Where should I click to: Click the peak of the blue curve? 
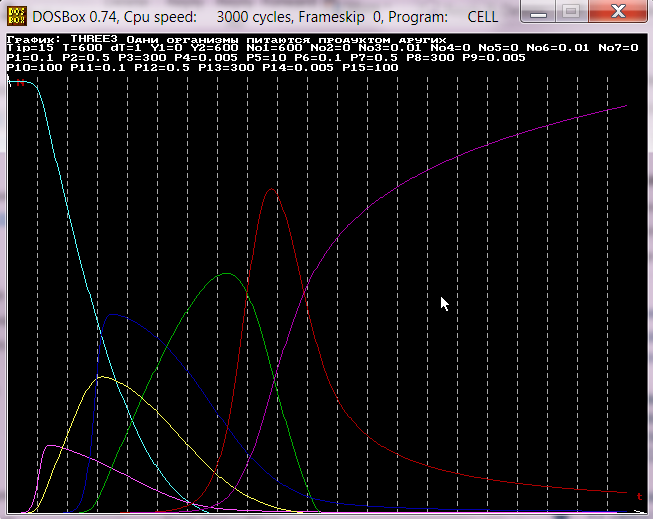112,314
